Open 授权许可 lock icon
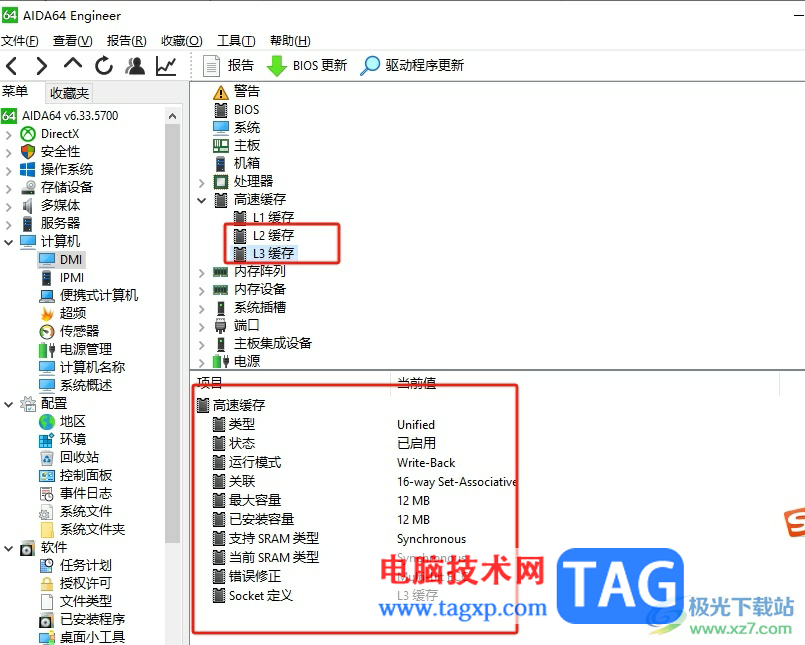The height and width of the screenshot is (645, 805). (x=47, y=584)
